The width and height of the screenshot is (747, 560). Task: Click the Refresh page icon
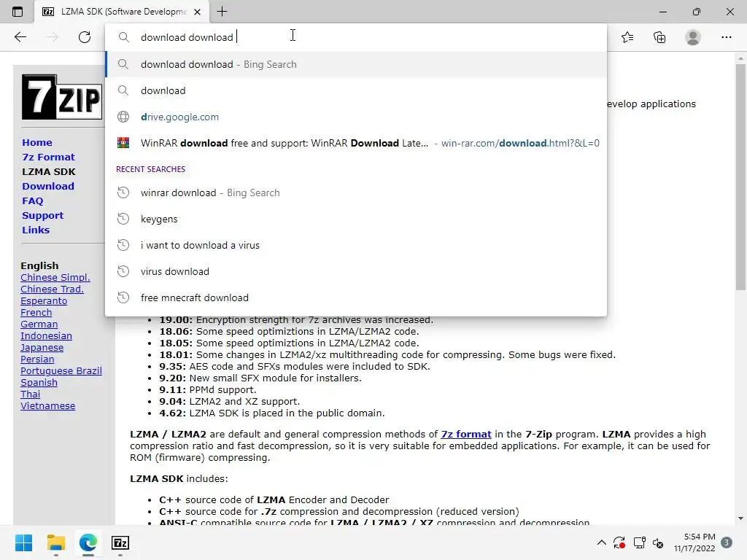85,37
